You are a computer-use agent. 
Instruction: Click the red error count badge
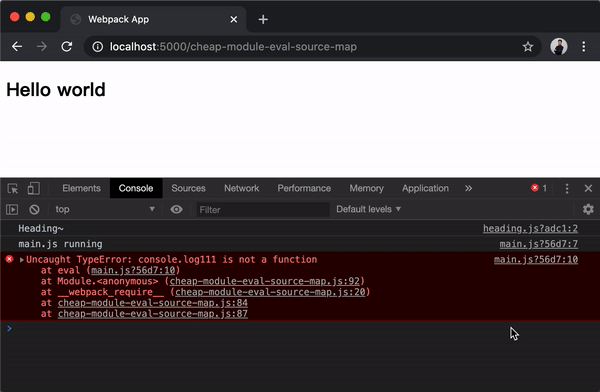click(x=539, y=188)
